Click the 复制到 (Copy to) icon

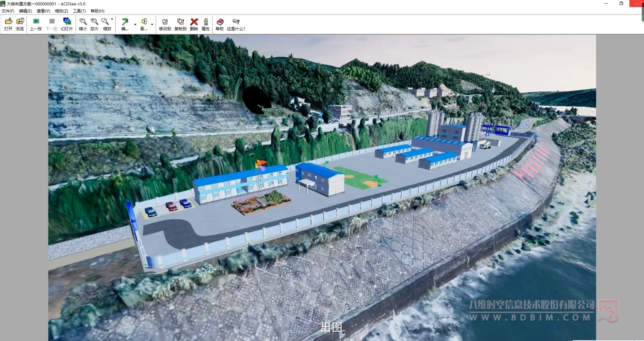180,24
